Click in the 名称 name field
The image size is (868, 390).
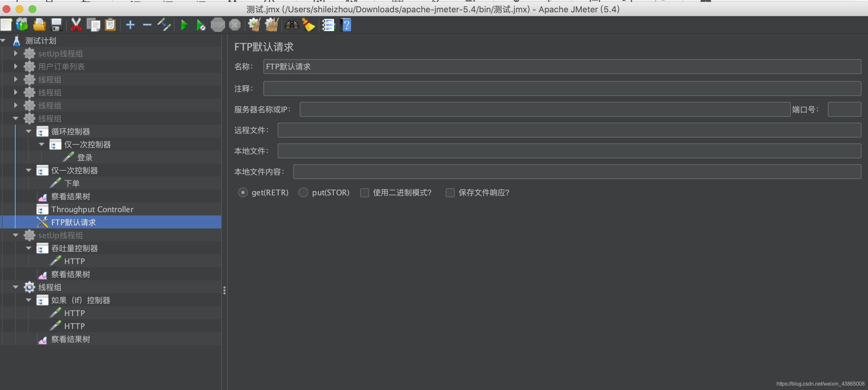(562, 67)
